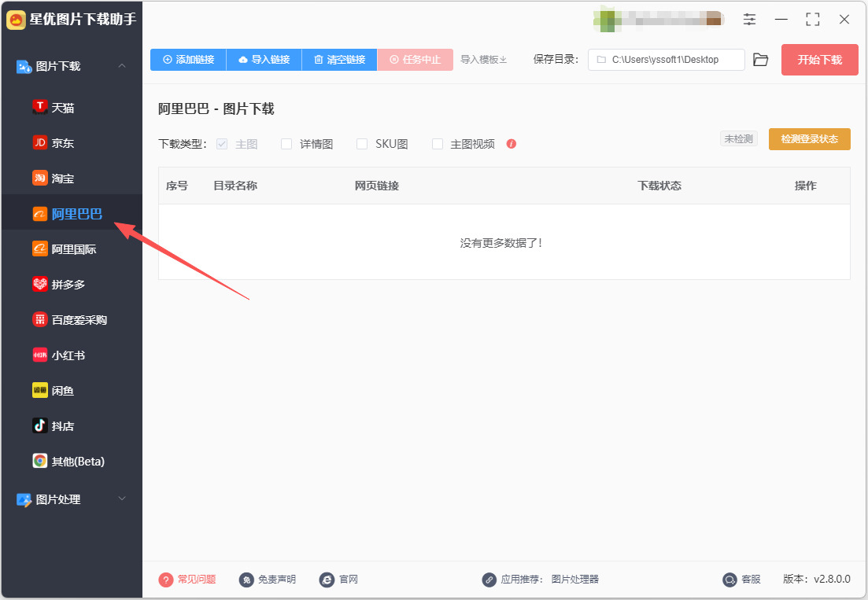Collapse the 图片下载 section chevron

(x=122, y=66)
